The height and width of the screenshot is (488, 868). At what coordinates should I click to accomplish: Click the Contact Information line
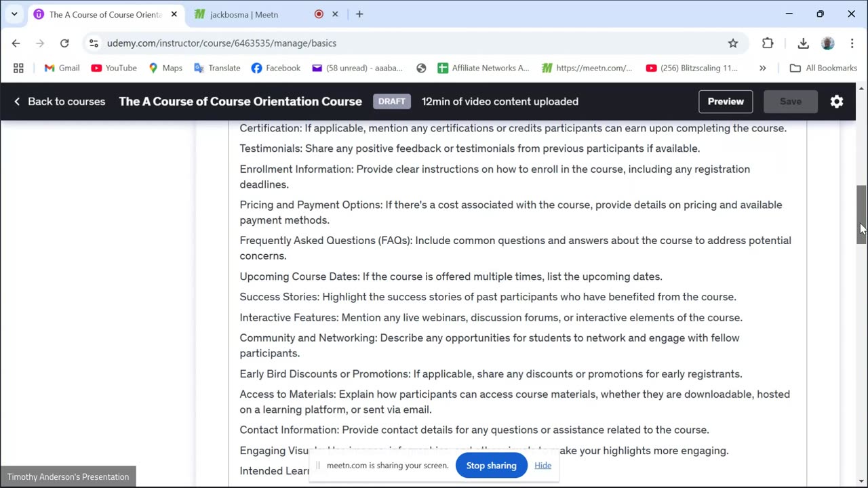click(474, 430)
